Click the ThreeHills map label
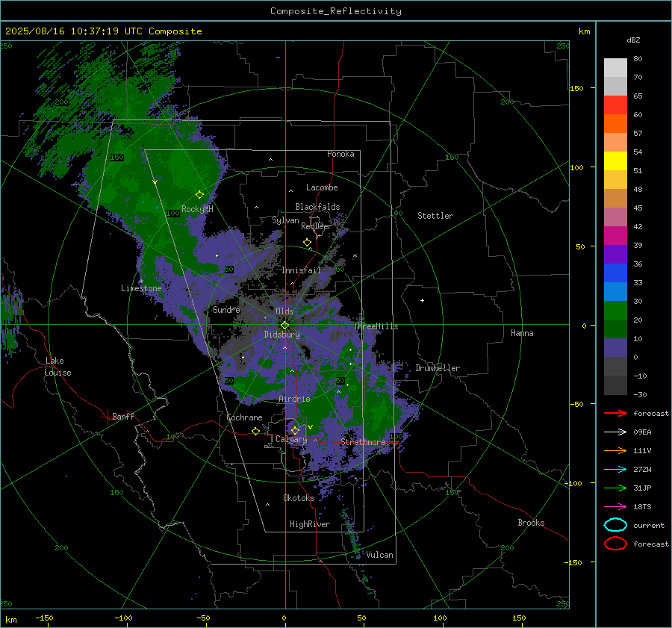Image resolution: width=672 pixels, height=628 pixels. tap(376, 326)
